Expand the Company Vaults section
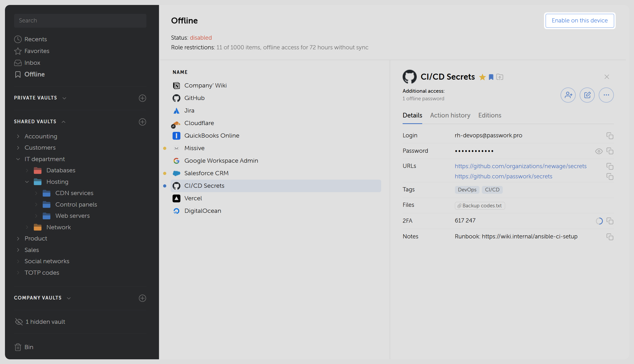This screenshot has height=364, width=634. (69, 298)
